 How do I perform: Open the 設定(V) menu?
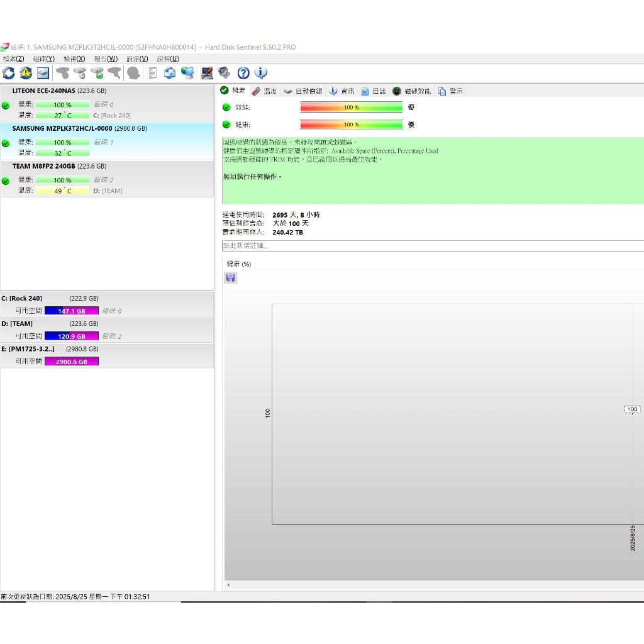tap(137, 58)
